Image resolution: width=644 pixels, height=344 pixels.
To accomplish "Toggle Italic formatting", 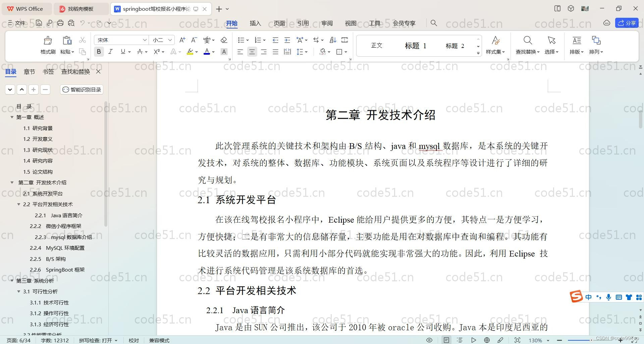I will (x=110, y=52).
